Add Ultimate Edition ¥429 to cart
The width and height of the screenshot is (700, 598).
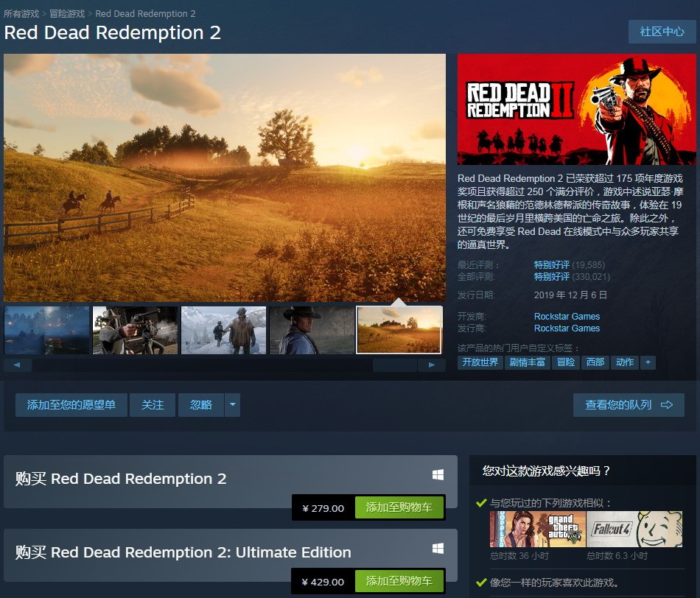click(x=399, y=581)
